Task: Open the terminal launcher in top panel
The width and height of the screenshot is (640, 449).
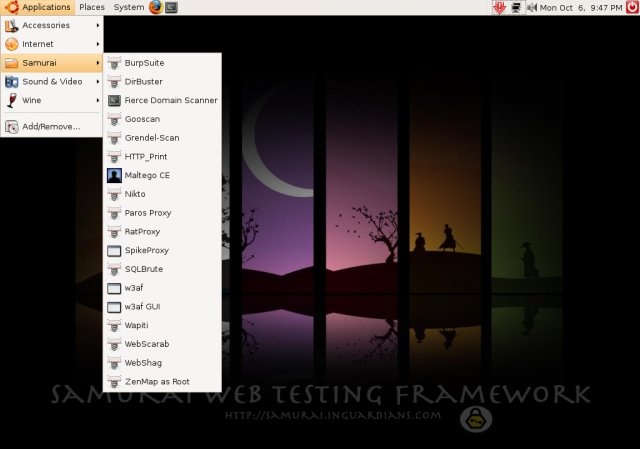Action: coord(171,7)
